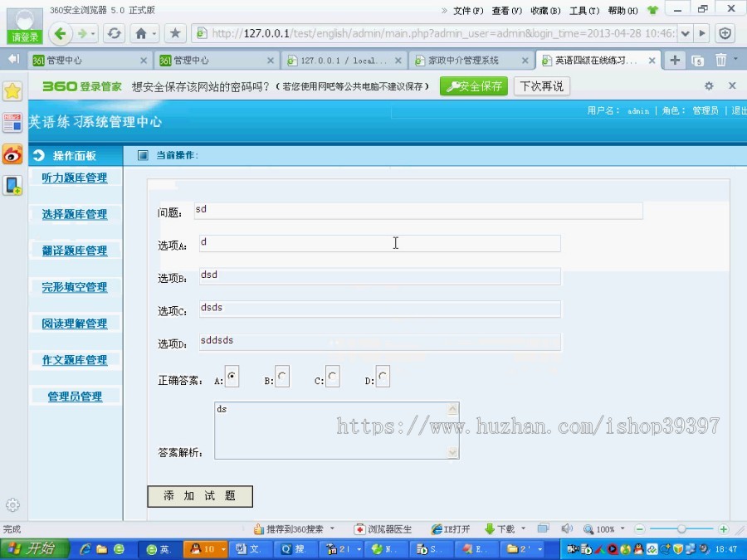Open the 翻译题库管理 link
This screenshot has height=560, width=747.
pos(75,251)
